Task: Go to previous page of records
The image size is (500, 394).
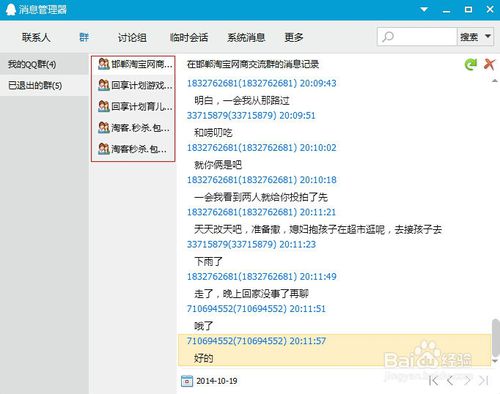Action: coord(450,380)
